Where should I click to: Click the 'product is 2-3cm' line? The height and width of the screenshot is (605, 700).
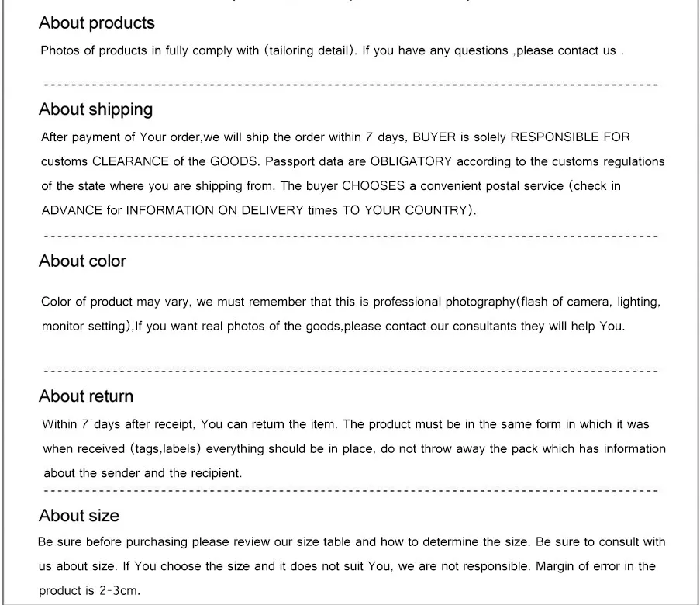(x=89, y=591)
